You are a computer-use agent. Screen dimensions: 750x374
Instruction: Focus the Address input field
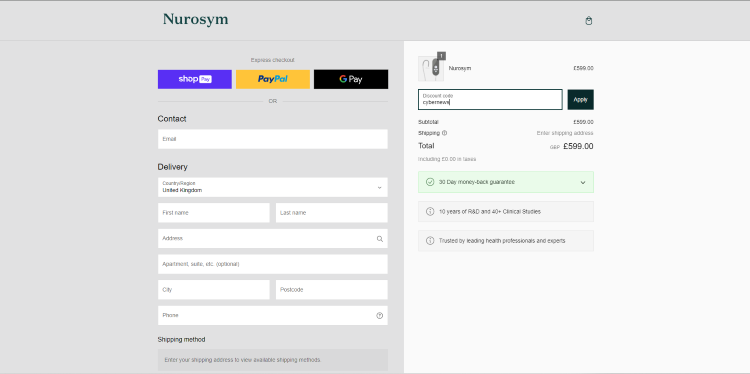(x=273, y=238)
